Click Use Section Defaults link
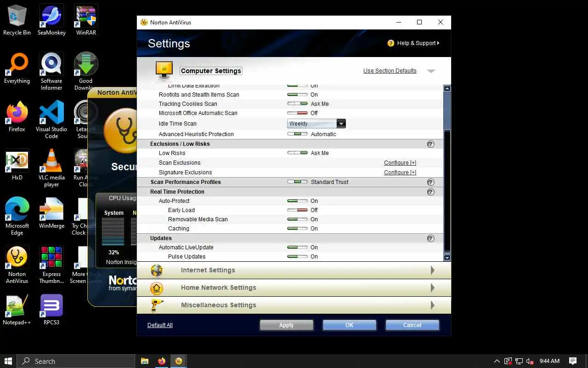The height and width of the screenshot is (368, 588). (x=390, y=71)
